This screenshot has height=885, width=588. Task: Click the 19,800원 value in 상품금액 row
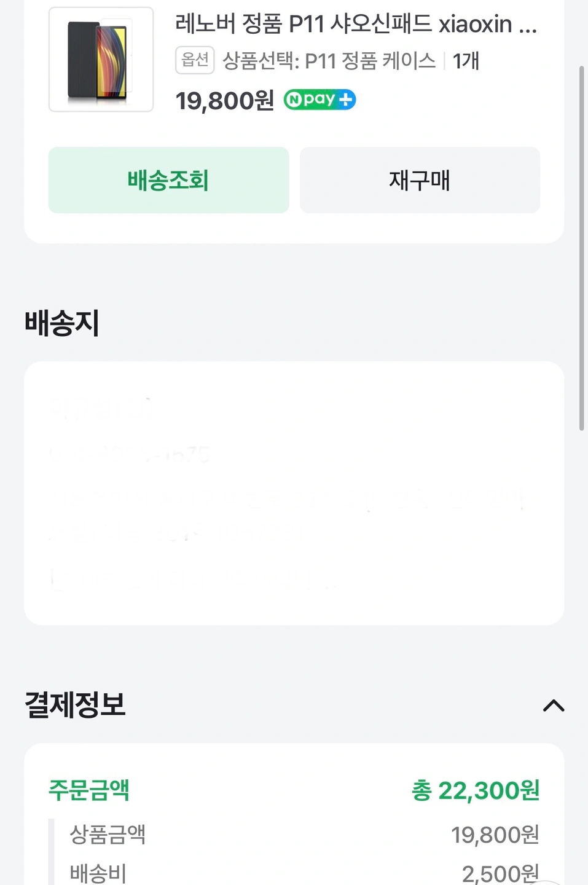click(x=495, y=835)
